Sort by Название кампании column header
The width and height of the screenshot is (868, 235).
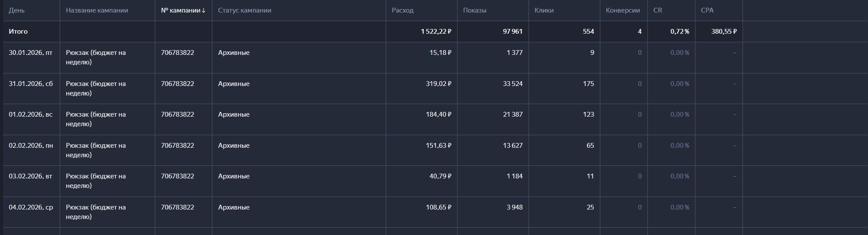point(97,10)
